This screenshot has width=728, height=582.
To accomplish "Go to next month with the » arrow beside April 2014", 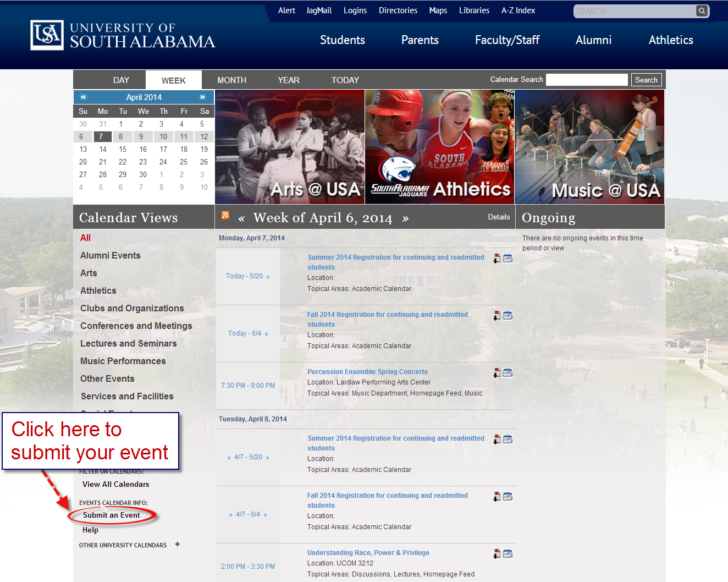I will pos(202,97).
